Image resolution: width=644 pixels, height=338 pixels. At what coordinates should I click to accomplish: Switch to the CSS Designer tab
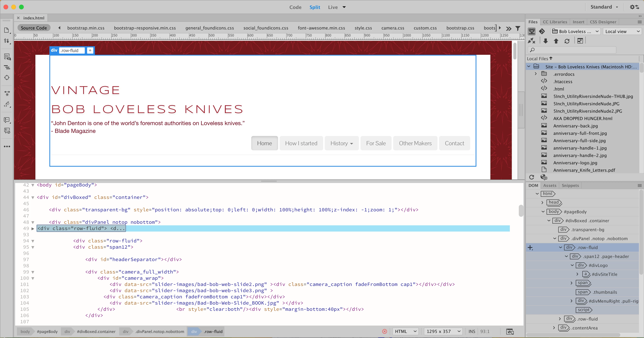tap(603, 22)
